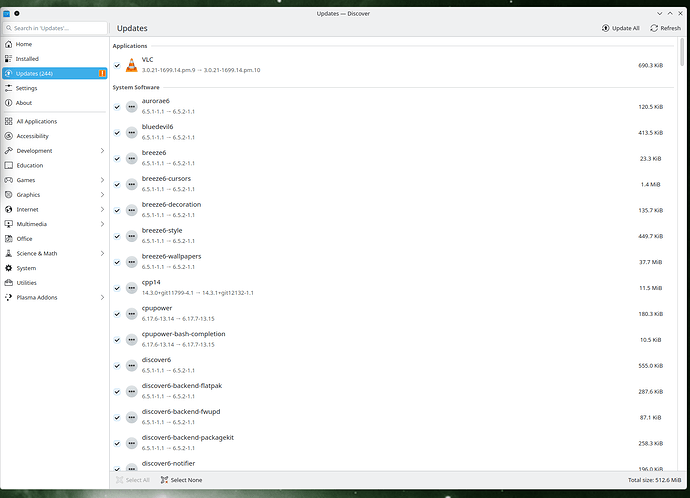Open the Installed page in sidebar
This screenshot has height=498, width=690.
pos(55,59)
